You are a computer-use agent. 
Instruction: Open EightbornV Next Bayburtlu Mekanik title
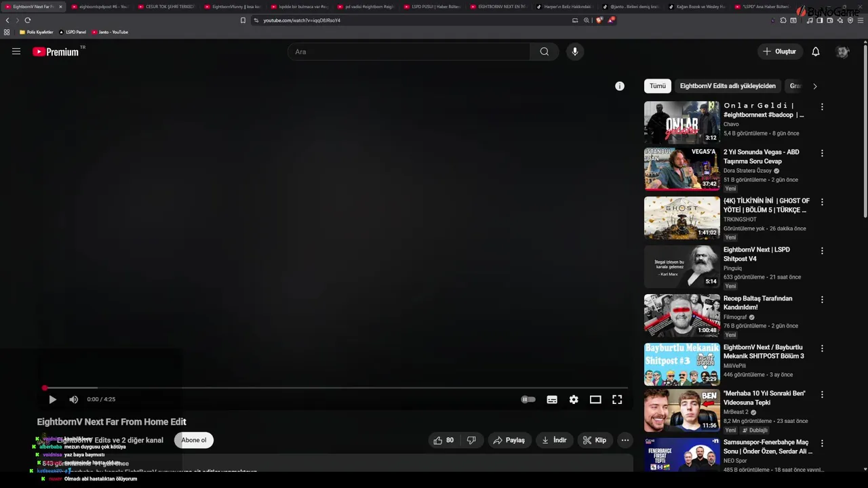[x=764, y=352]
